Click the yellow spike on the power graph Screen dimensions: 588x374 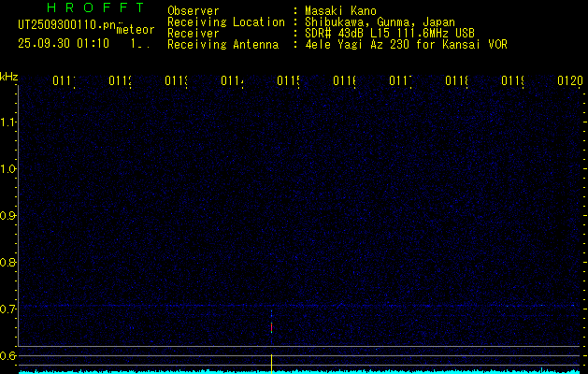coord(272,362)
